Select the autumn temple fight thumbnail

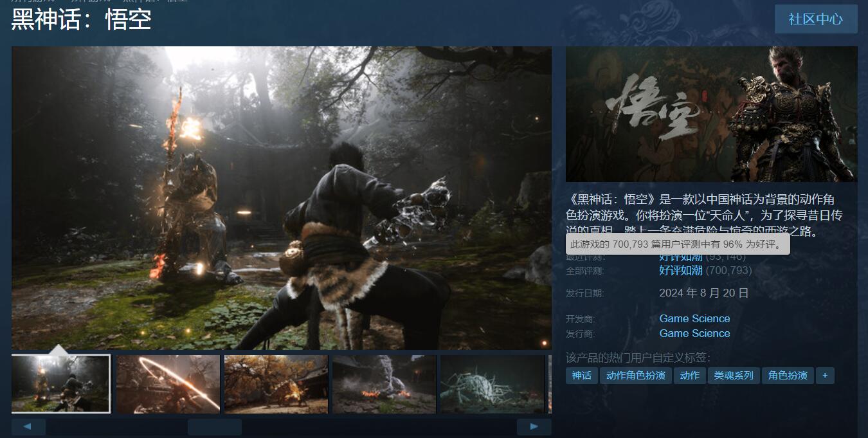[276, 384]
